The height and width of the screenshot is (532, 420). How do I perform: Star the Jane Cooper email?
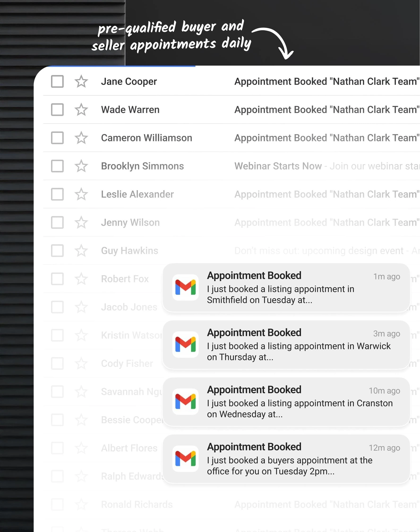81,81
